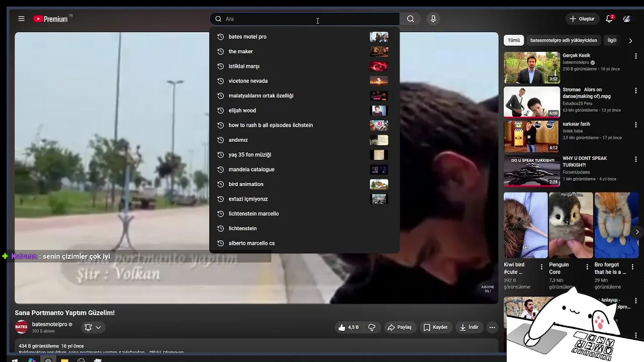Image resolution: width=644 pixels, height=362 pixels.
Task: Open the hamburger guide menu
Action: coord(21,19)
